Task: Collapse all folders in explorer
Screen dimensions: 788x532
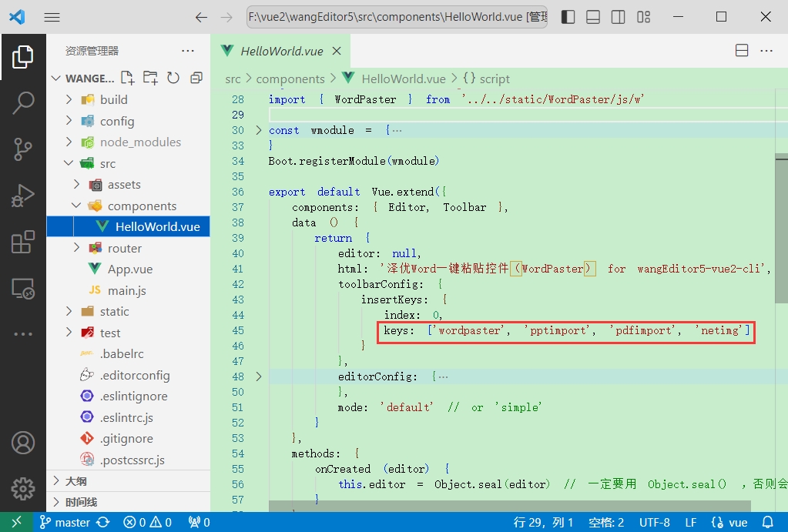Action: click(x=196, y=78)
